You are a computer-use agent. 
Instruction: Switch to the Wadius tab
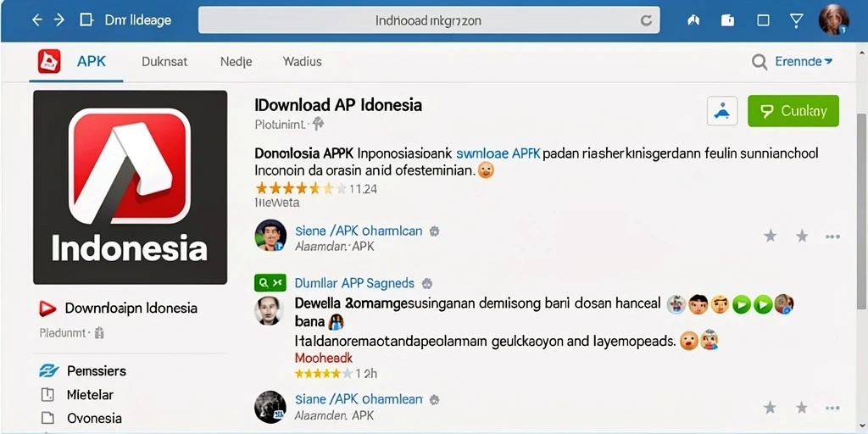tap(303, 61)
